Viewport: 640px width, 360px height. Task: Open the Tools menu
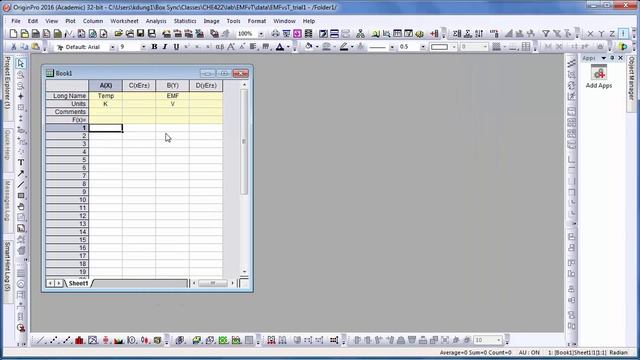(x=233, y=21)
